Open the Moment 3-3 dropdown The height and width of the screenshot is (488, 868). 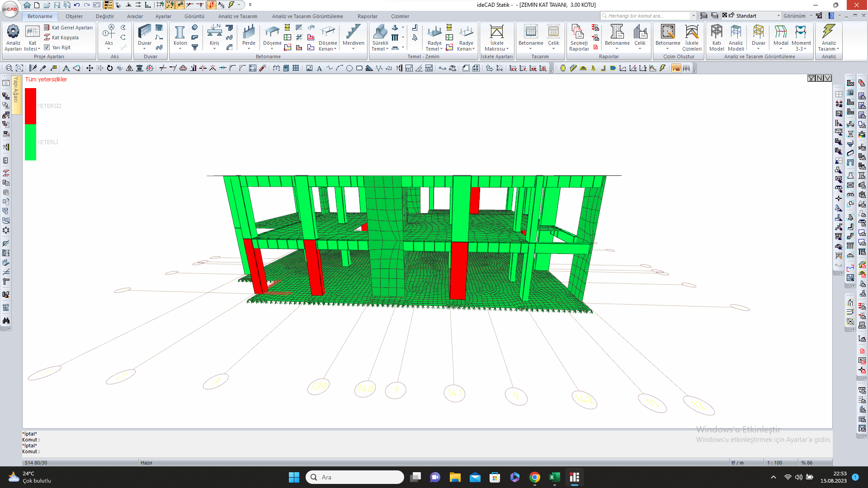coord(801,38)
